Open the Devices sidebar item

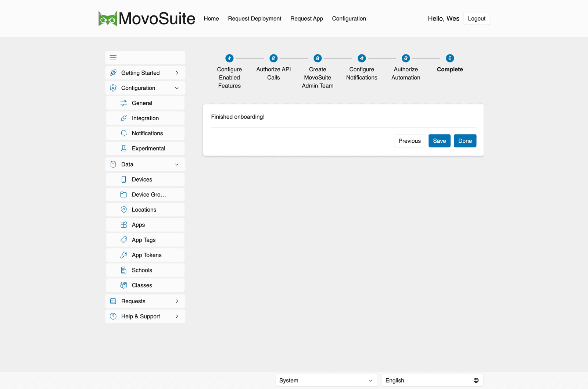pyautogui.click(x=145, y=179)
